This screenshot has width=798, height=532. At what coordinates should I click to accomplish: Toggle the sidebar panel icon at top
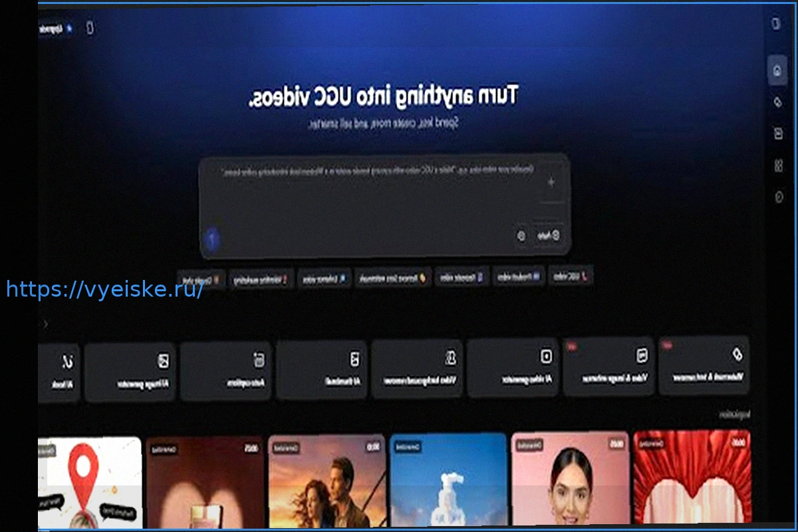click(775, 25)
